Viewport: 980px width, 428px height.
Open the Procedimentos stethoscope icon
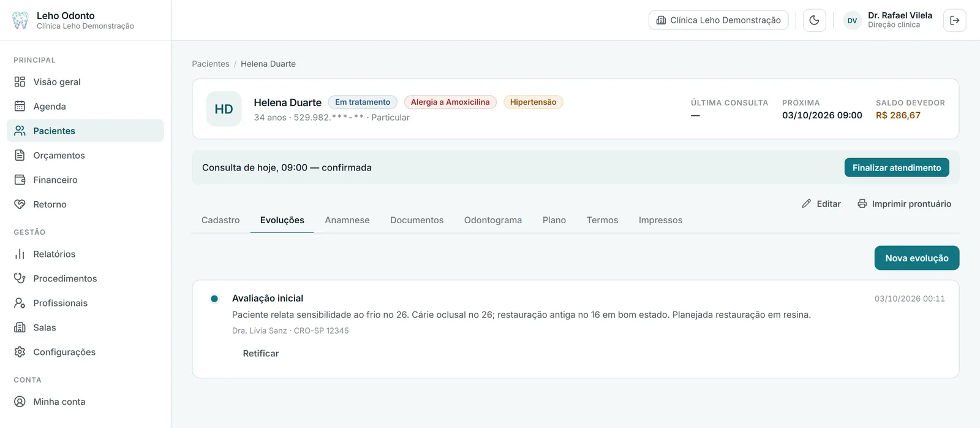20,278
